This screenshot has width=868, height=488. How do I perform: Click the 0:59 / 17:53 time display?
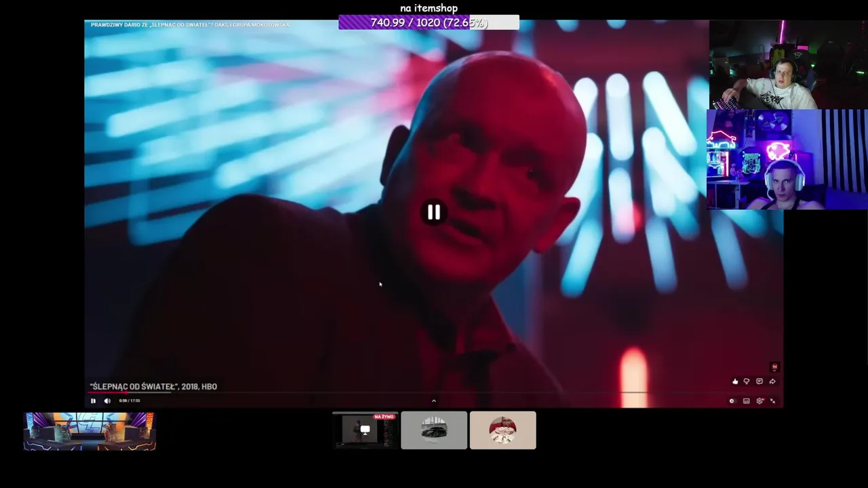click(130, 401)
